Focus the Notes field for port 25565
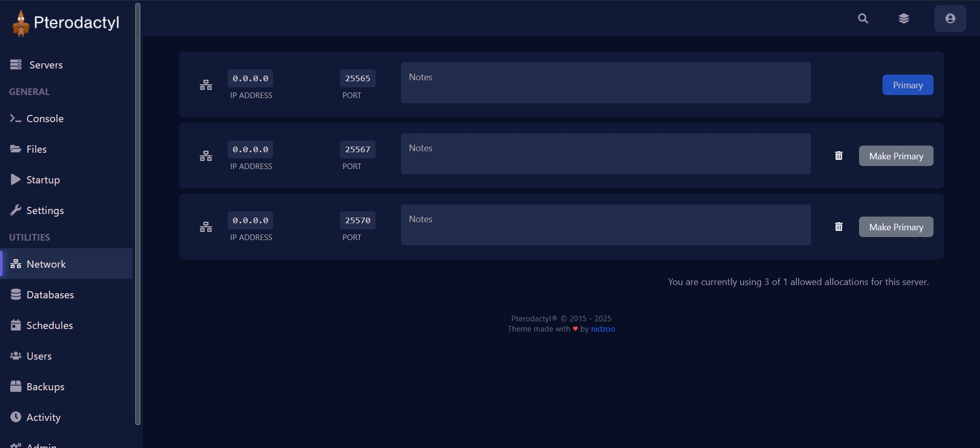This screenshot has width=980, height=448. coord(605,83)
